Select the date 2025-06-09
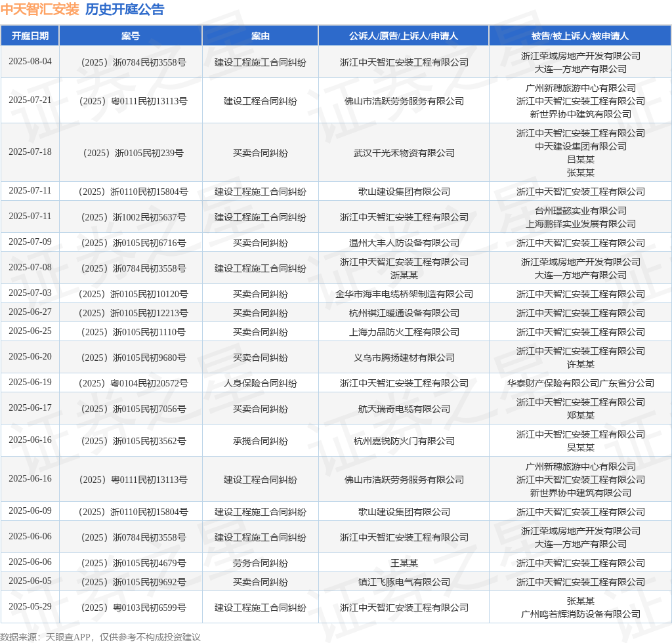 30,511
